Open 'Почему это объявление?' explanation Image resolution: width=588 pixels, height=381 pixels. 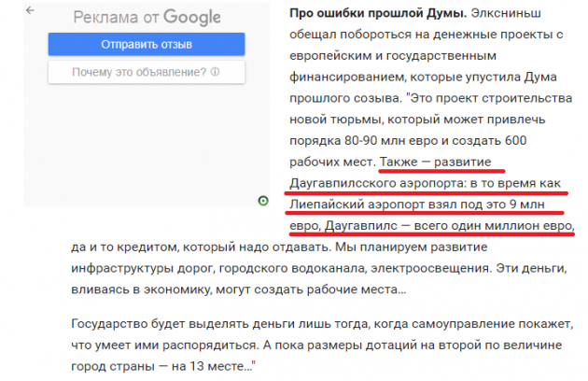[141, 72]
